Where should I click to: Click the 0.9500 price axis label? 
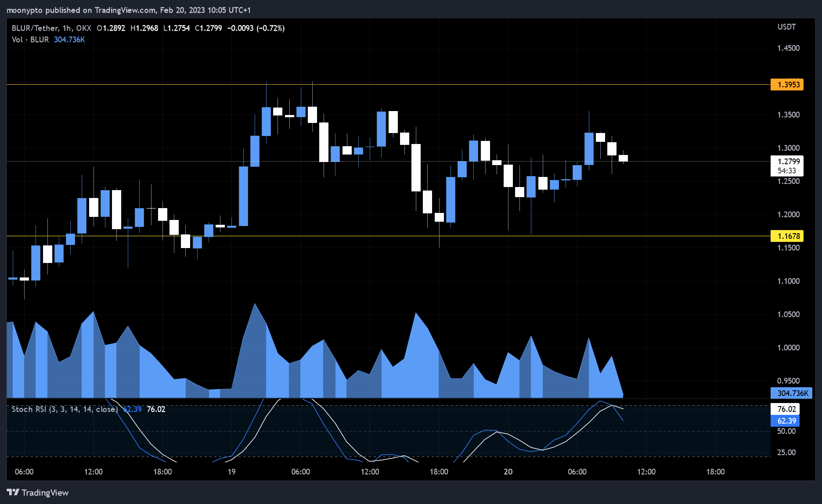tap(788, 381)
